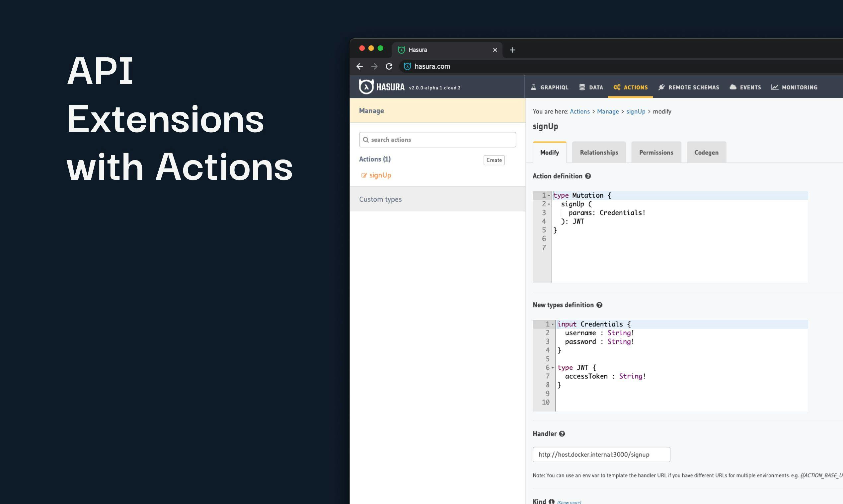Select Manage in the left sidebar
Viewport: 843px width, 504px height.
click(437, 111)
